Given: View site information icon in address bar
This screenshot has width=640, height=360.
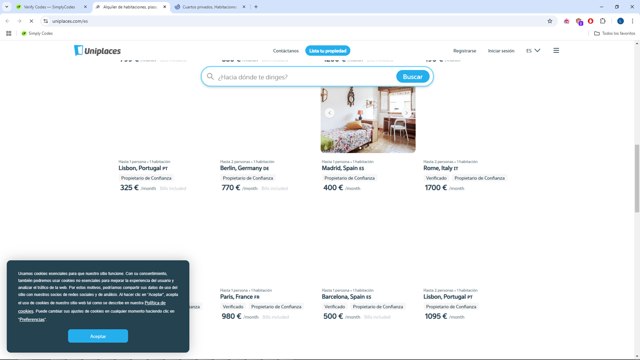Looking at the screenshot, I should click(x=45, y=21).
